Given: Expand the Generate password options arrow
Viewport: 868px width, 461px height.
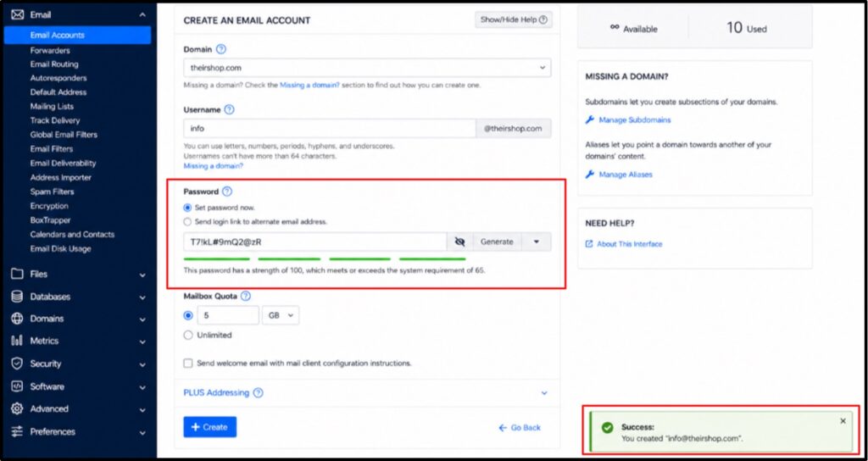Looking at the screenshot, I should tap(536, 242).
